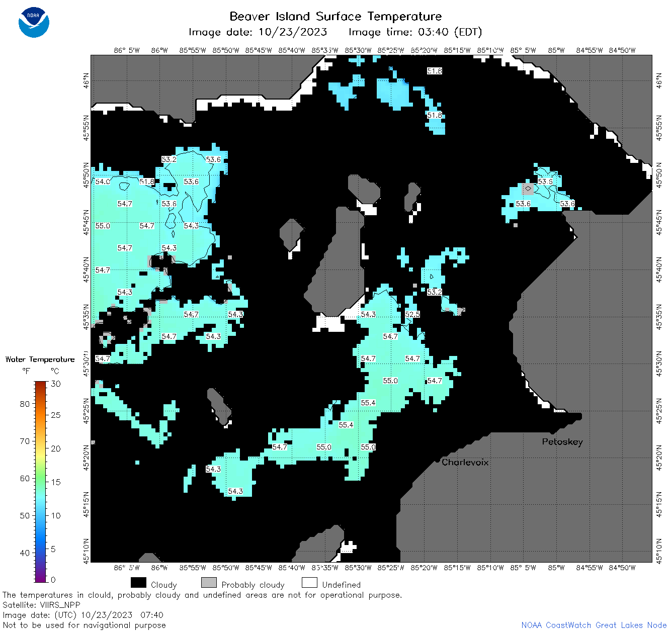
Task: Click the black Cloudy legend swatch
Action: [x=138, y=583]
